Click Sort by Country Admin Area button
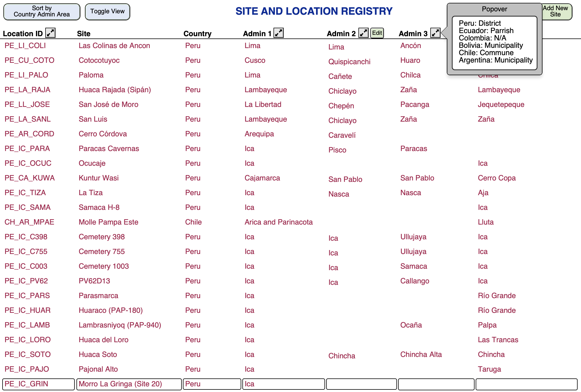This screenshot has width=581, height=392. 42,12
